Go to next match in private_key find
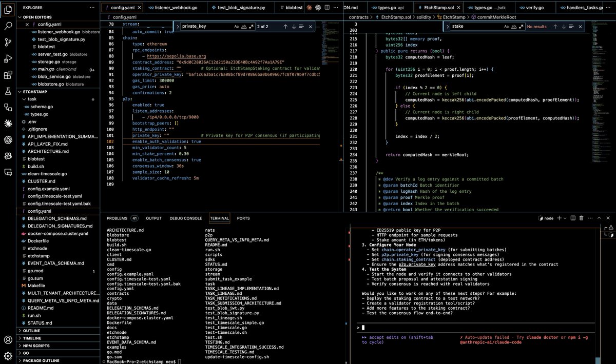 coord(294,26)
